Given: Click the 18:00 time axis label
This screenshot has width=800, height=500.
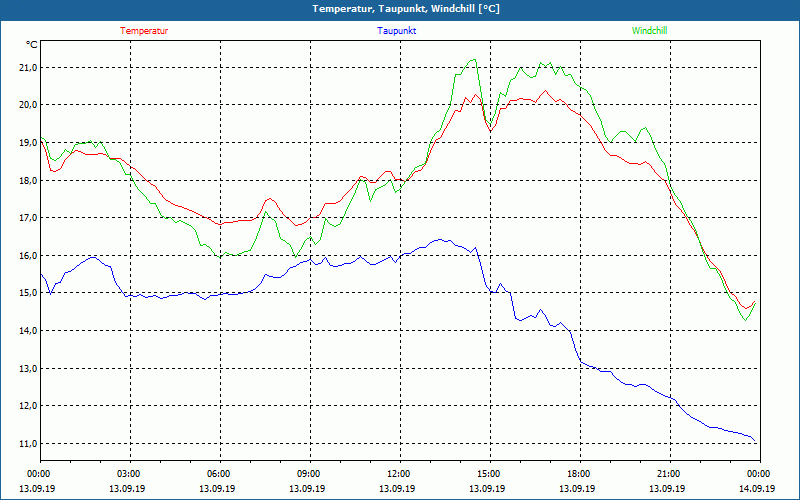Looking at the screenshot, I should click(x=580, y=474).
